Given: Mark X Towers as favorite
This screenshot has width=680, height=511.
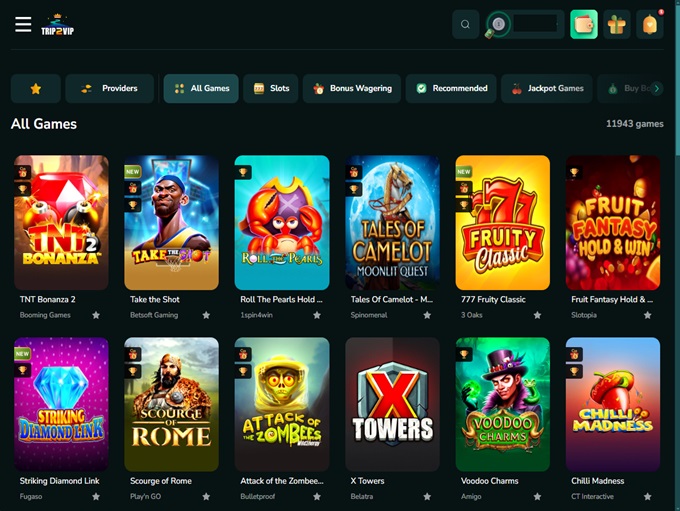Looking at the screenshot, I should click(427, 496).
